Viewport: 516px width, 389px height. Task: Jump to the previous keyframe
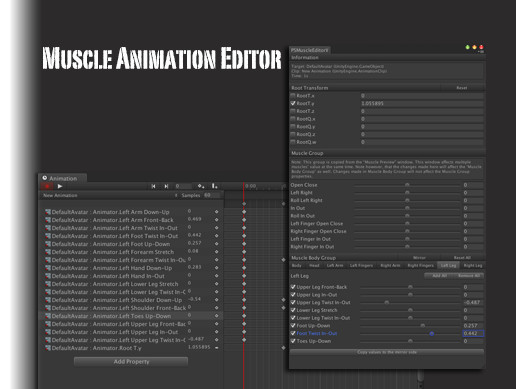(153, 186)
